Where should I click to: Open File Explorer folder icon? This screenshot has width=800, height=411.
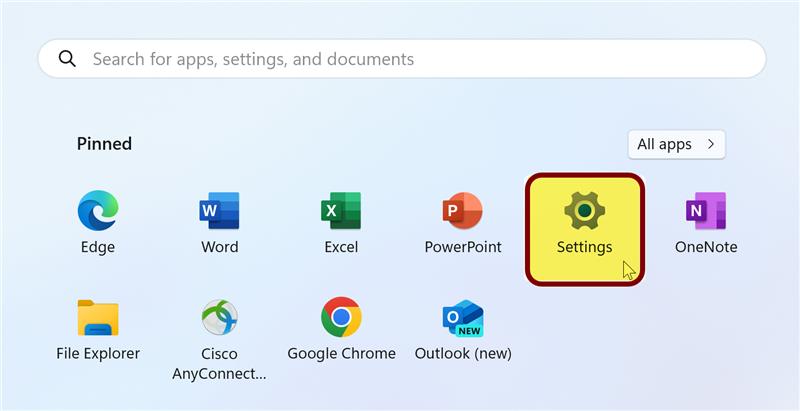(97, 330)
